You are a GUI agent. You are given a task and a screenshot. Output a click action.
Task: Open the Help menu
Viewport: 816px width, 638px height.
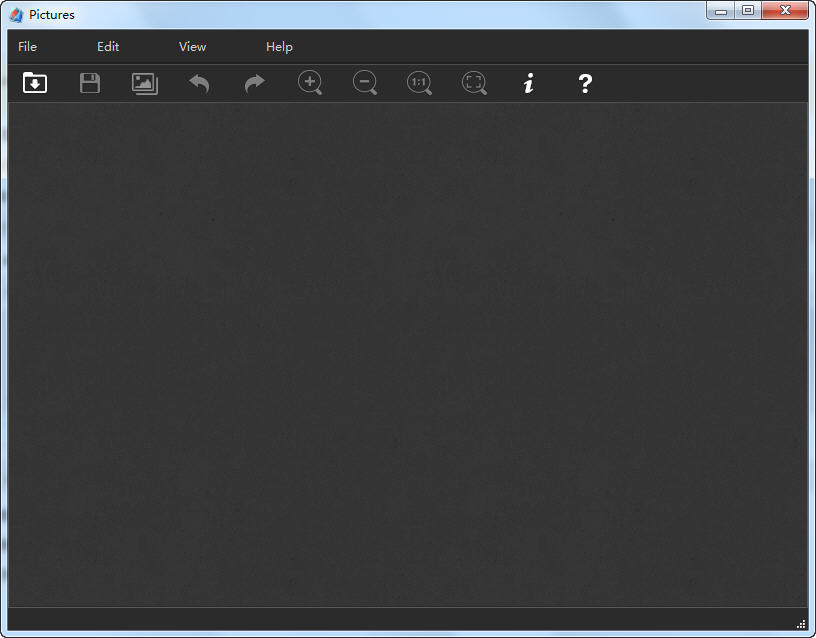(279, 47)
